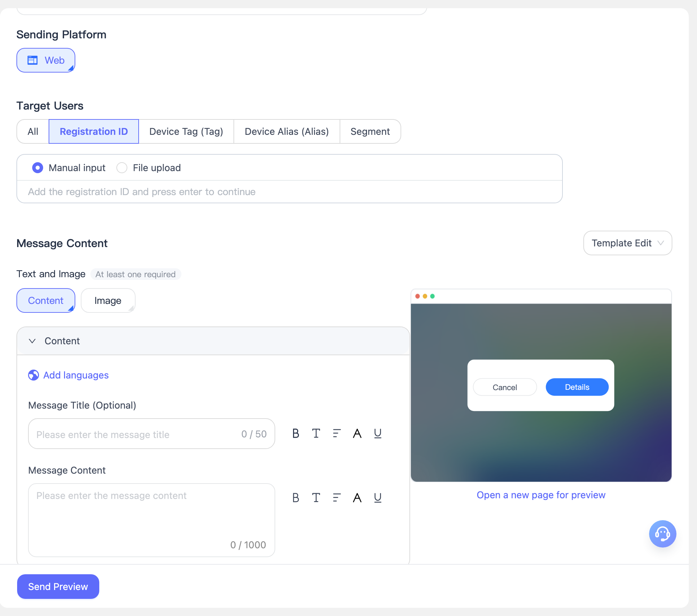Screen dimensions: 697x616
Task: Click the 'Message Title (Optional)' label
Action: tap(82, 405)
